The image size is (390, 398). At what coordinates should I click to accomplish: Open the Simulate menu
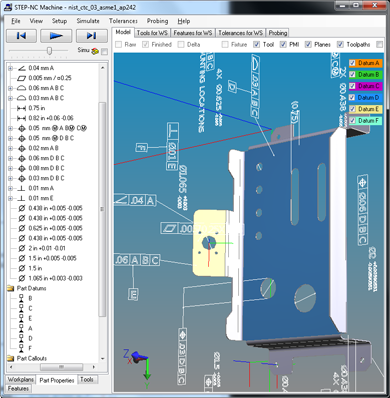[88, 21]
